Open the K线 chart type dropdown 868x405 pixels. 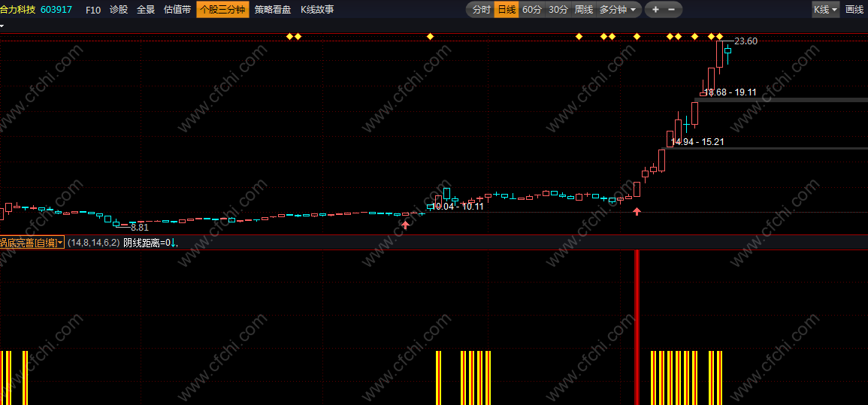[825, 10]
